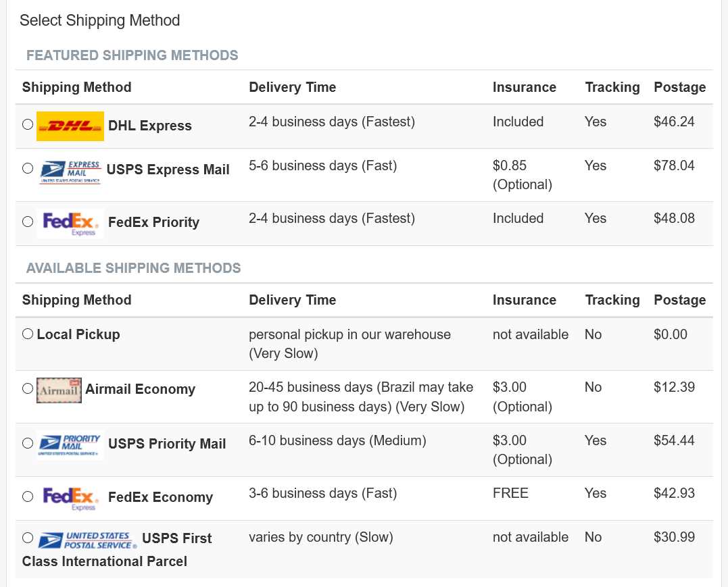Click the Airmail Economy stamp icon

[x=59, y=390]
